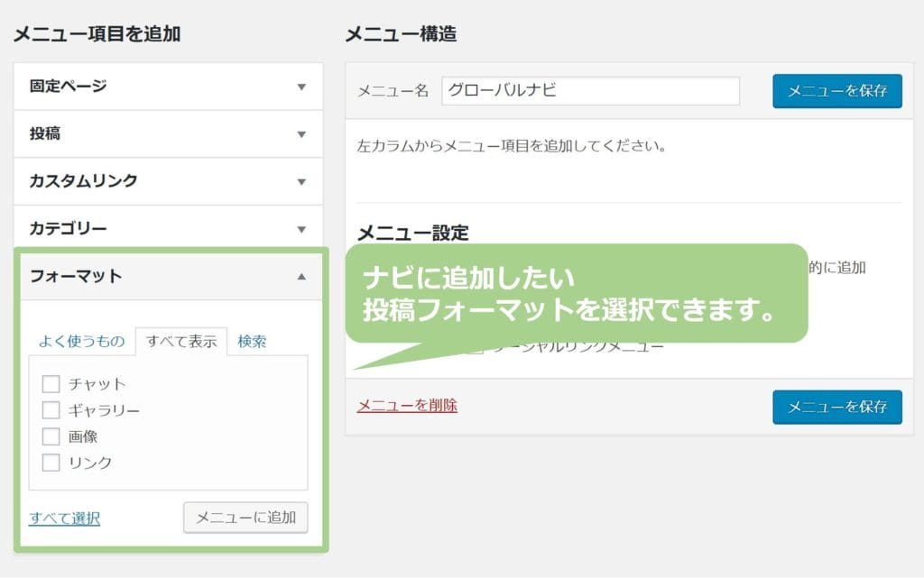The height and width of the screenshot is (578, 924).
Task: Click the フォーマット heading label
Action: (76, 277)
